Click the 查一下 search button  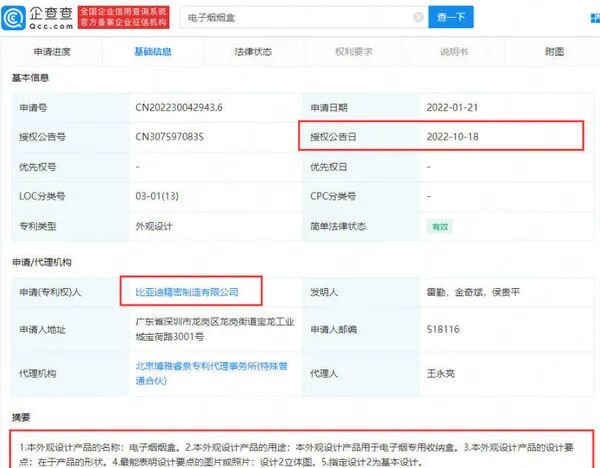[451, 17]
